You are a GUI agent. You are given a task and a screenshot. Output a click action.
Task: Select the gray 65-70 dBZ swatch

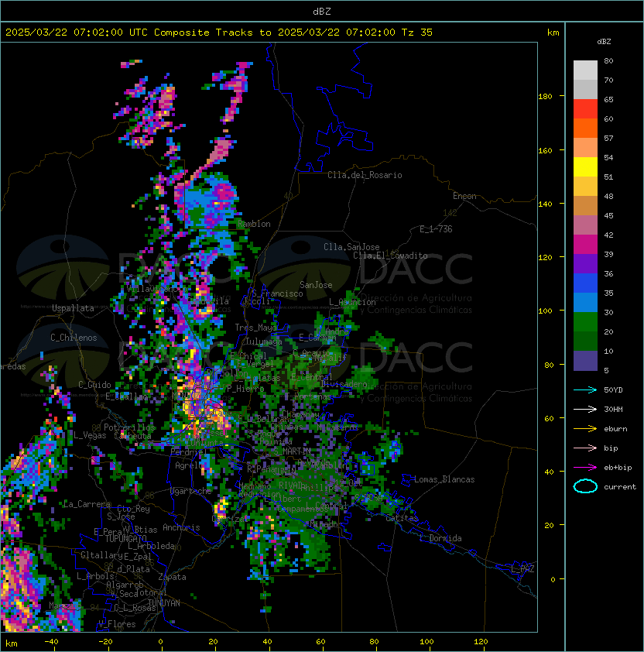point(585,89)
